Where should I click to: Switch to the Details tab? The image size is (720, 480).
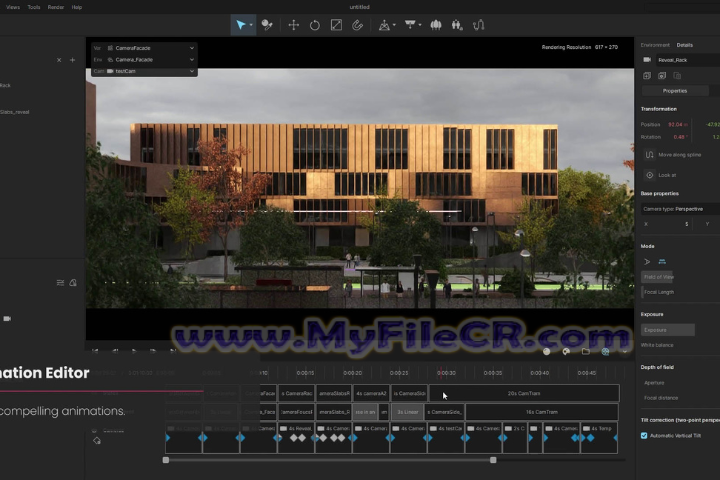(x=684, y=45)
